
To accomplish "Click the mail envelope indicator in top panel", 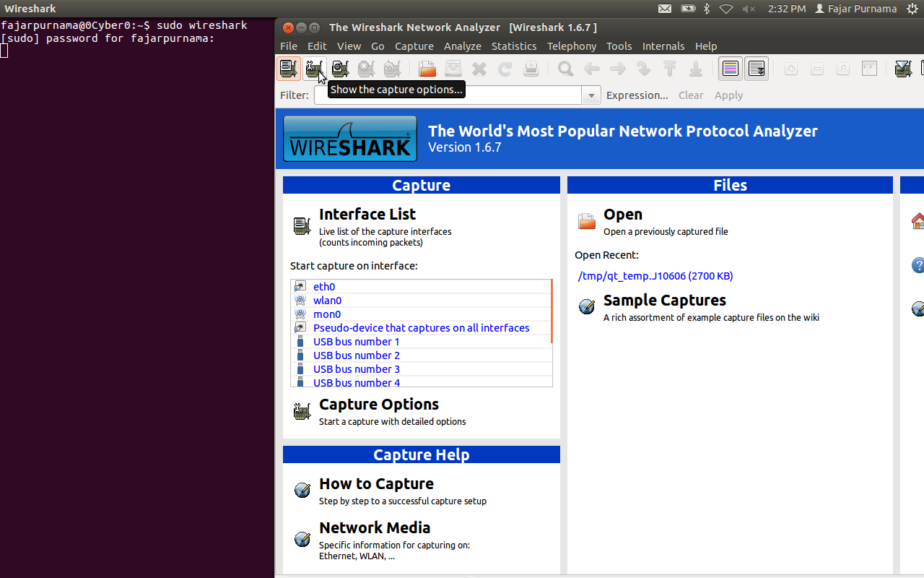I will 665,9.
